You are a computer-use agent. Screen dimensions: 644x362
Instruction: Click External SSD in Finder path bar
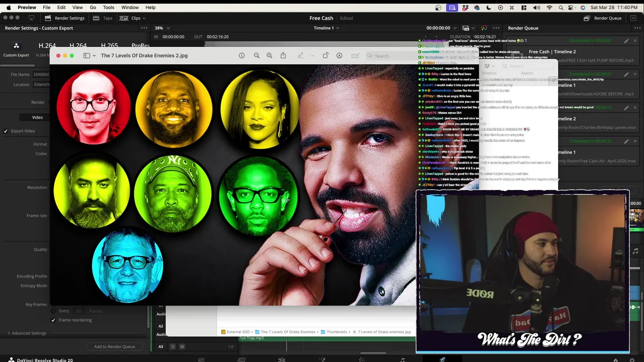[235, 332]
